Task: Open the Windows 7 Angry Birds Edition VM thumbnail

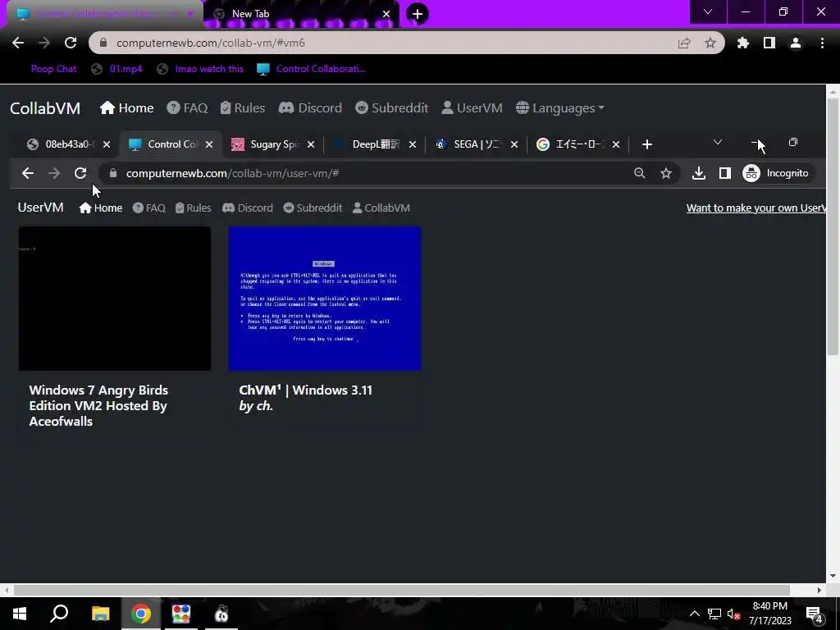Action: (x=115, y=299)
